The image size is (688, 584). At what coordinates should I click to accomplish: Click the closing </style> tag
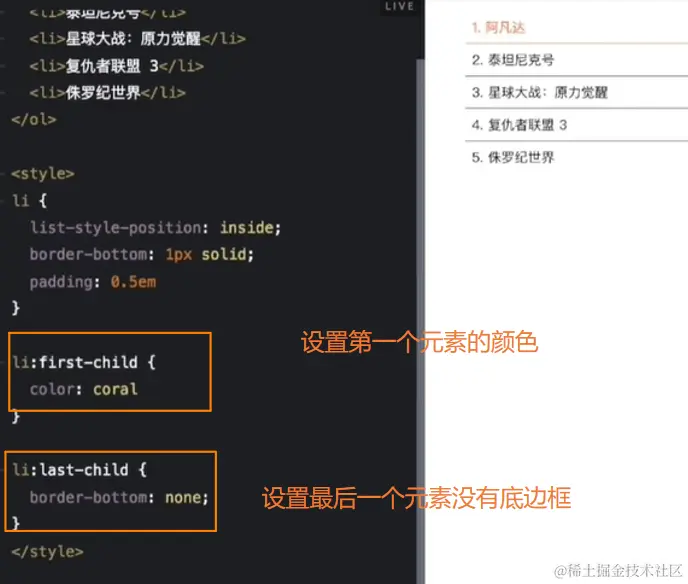47,552
